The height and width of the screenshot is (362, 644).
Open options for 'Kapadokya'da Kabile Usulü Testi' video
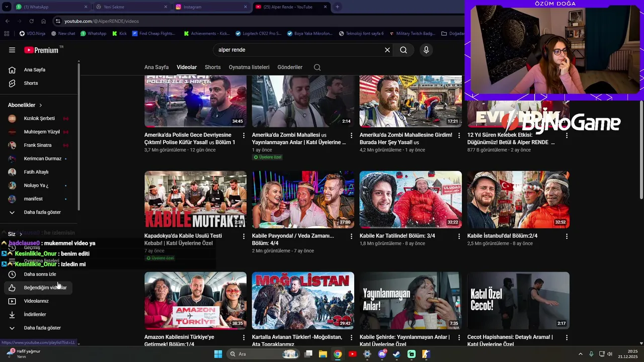(x=244, y=236)
